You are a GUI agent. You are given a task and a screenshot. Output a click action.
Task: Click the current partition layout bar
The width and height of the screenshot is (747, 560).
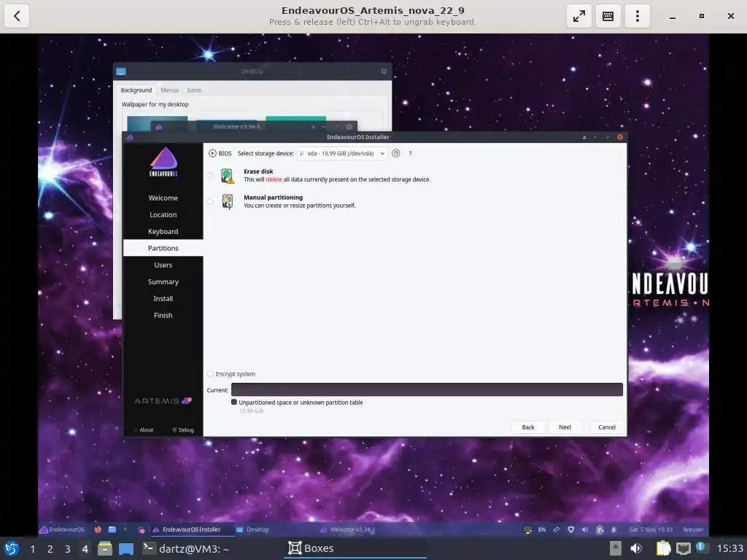click(x=427, y=389)
